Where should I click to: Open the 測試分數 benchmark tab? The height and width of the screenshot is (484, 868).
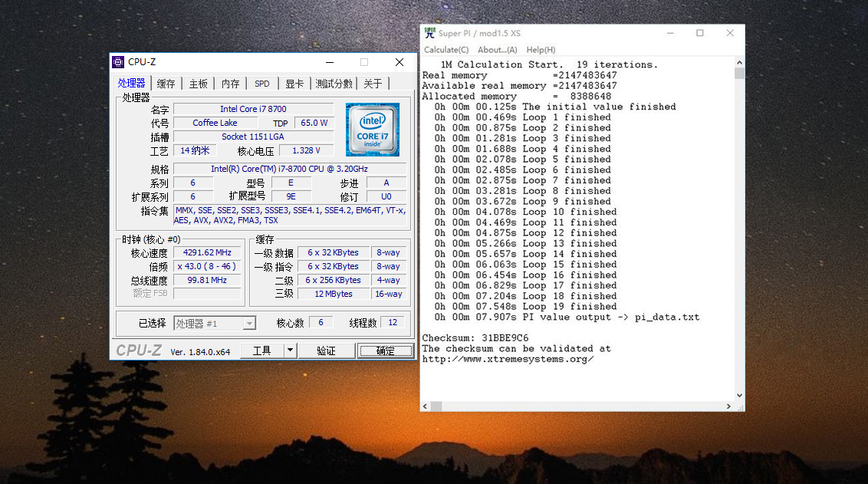pyautogui.click(x=334, y=84)
